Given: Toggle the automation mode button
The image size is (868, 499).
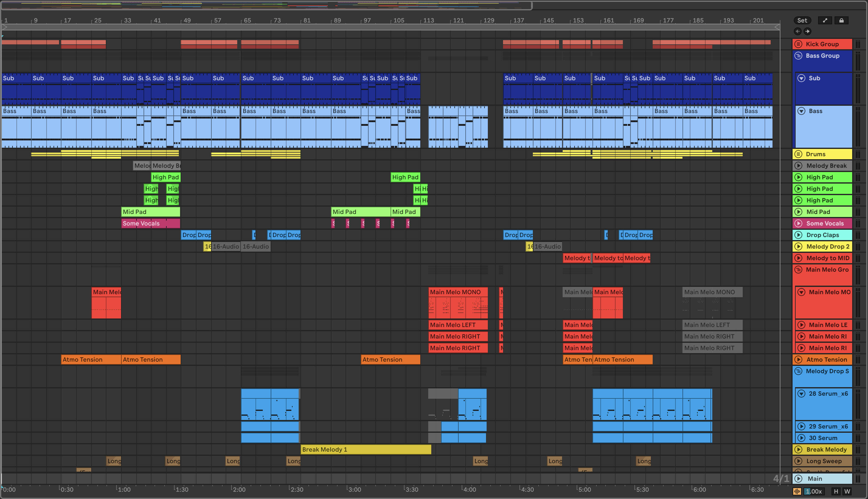Looking at the screenshot, I should click(825, 21).
